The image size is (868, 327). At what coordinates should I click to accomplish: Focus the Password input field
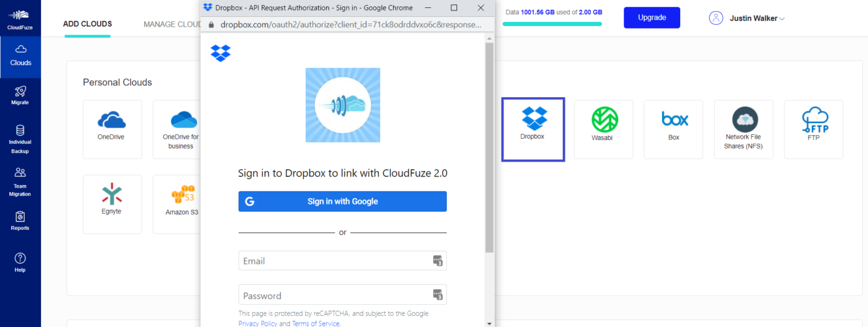tap(343, 295)
